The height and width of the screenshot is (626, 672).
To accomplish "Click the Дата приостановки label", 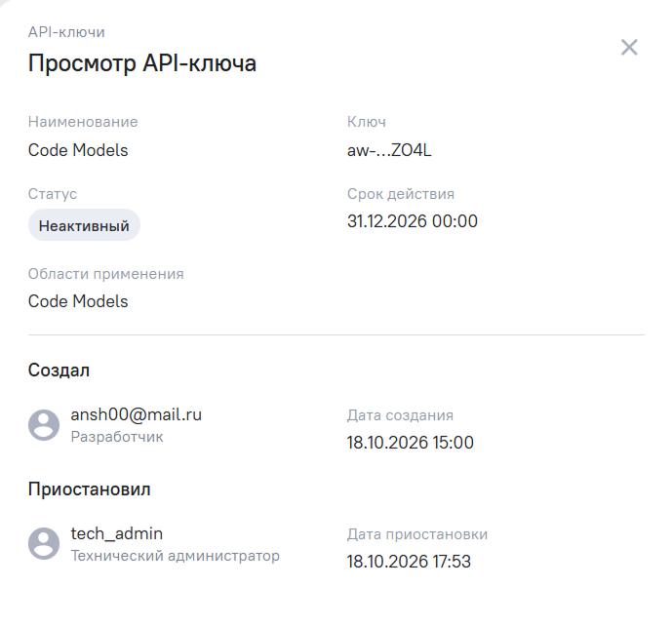I will click(417, 534).
